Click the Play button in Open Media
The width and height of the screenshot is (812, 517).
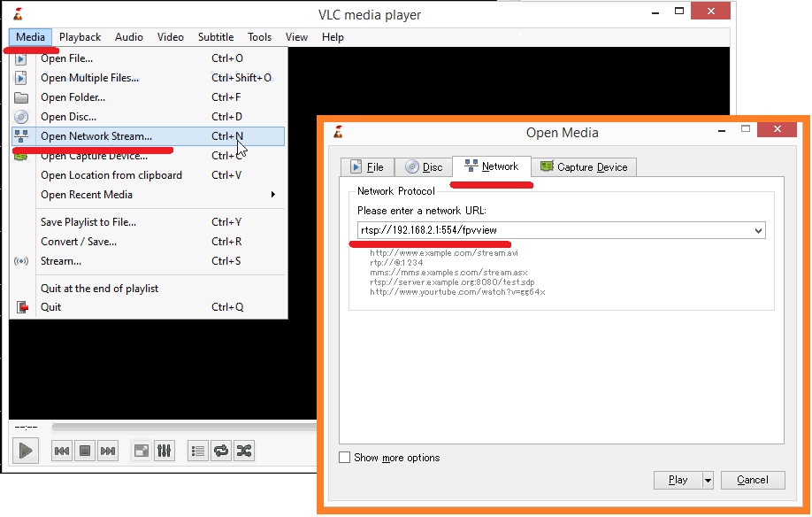(678, 480)
